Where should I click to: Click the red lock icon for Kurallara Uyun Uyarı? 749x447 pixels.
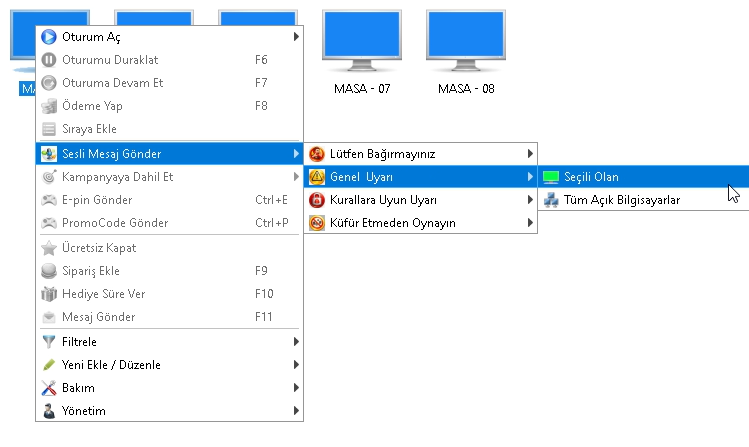tap(317, 200)
